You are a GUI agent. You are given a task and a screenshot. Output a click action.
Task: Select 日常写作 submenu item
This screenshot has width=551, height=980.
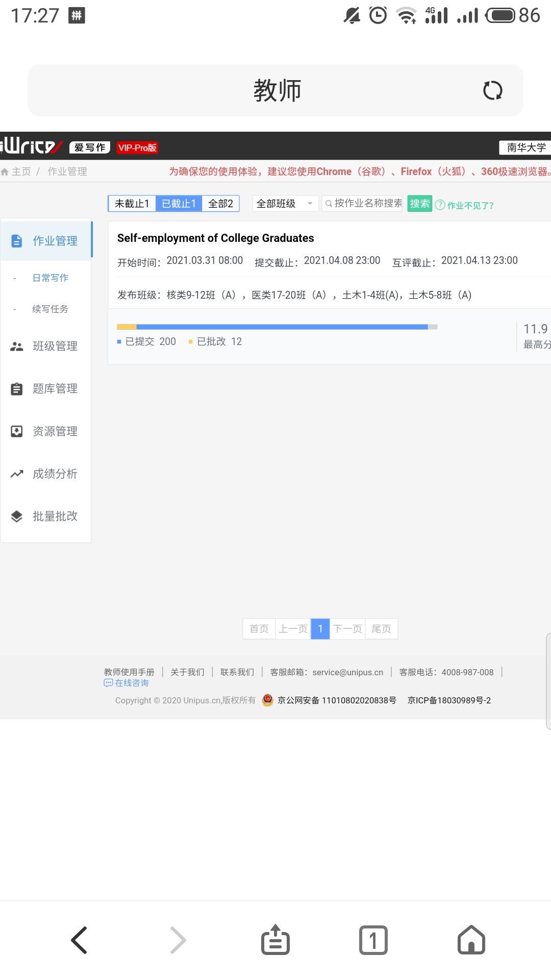coord(50,278)
